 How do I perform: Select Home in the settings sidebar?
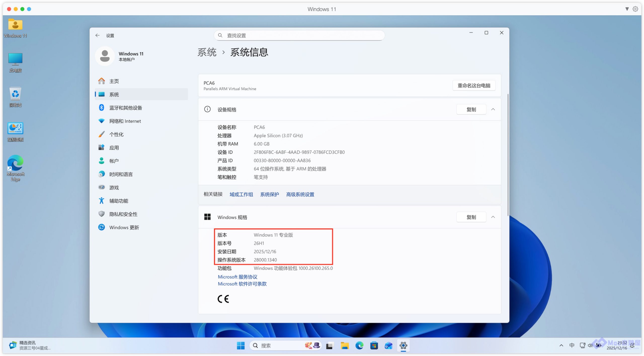(114, 81)
